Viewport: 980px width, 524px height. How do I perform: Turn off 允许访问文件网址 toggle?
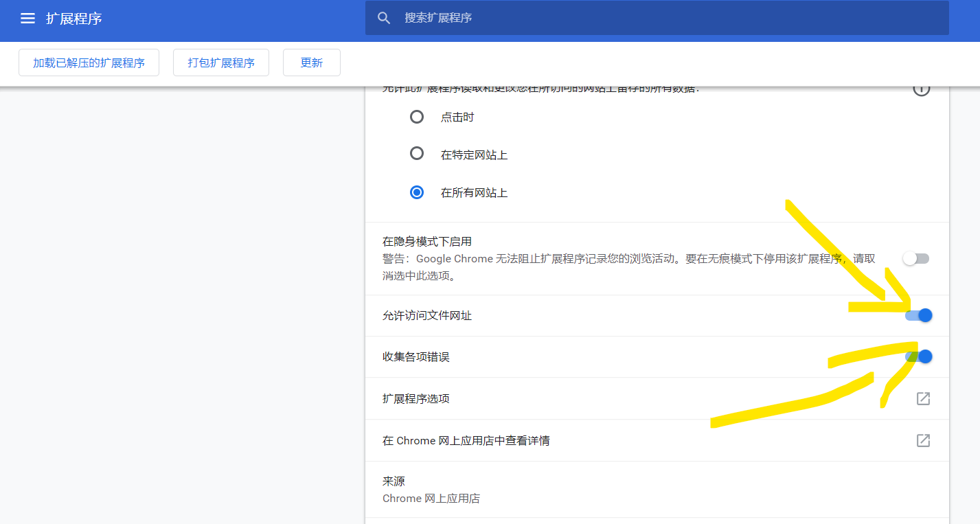(918, 315)
